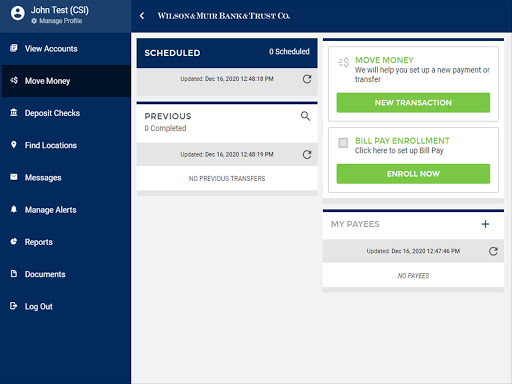
Task: Click the Enroll Now button
Action: [413, 174]
